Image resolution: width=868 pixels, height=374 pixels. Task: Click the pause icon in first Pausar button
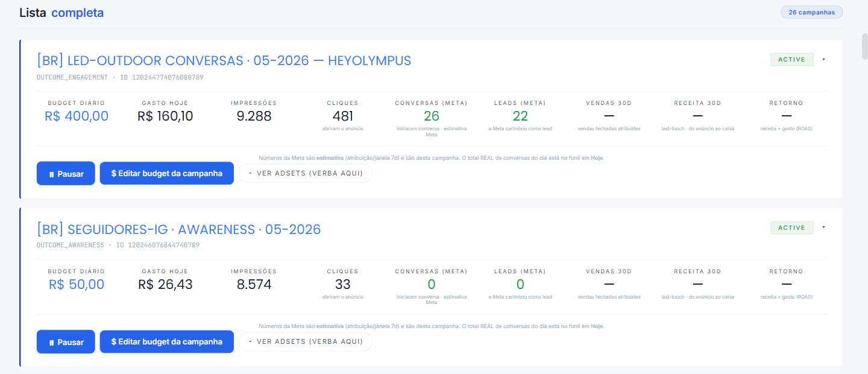point(52,174)
